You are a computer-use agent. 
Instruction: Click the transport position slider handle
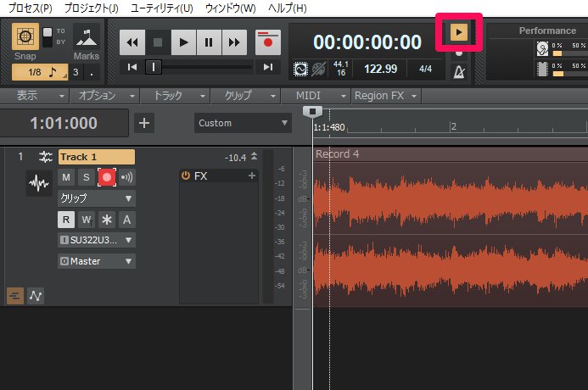[x=154, y=67]
